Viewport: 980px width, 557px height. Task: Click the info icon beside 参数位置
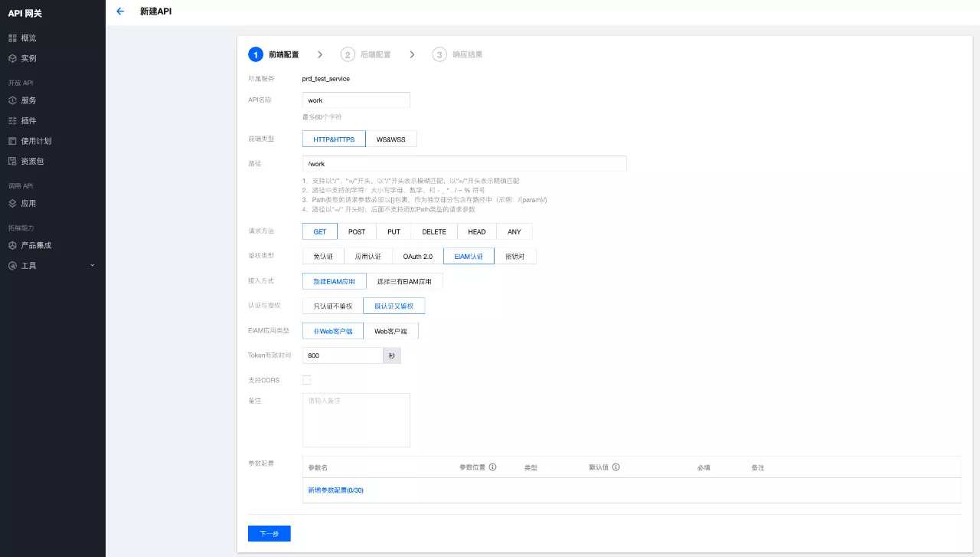(492, 467)
